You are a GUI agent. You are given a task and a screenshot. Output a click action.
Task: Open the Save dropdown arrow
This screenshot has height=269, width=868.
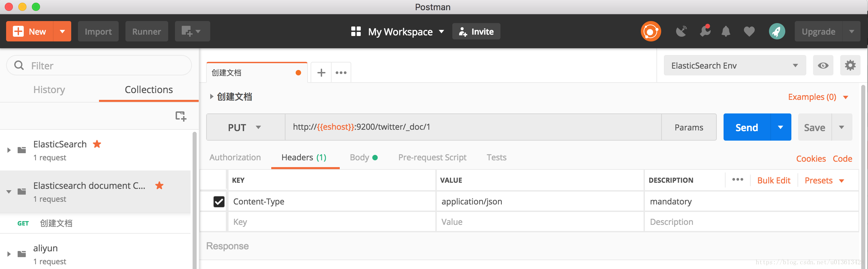click(x=842, y=127)
